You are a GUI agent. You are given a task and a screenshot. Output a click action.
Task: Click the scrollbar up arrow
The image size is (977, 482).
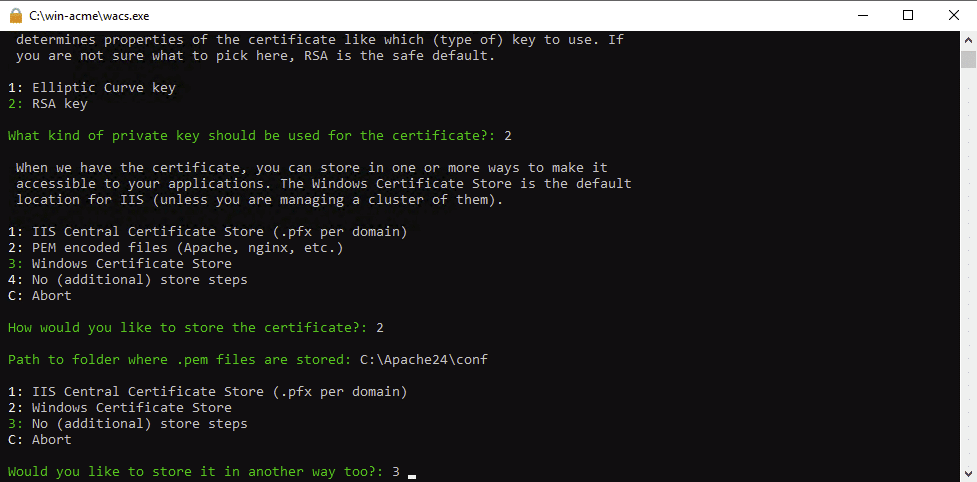(x=968, y=39)
